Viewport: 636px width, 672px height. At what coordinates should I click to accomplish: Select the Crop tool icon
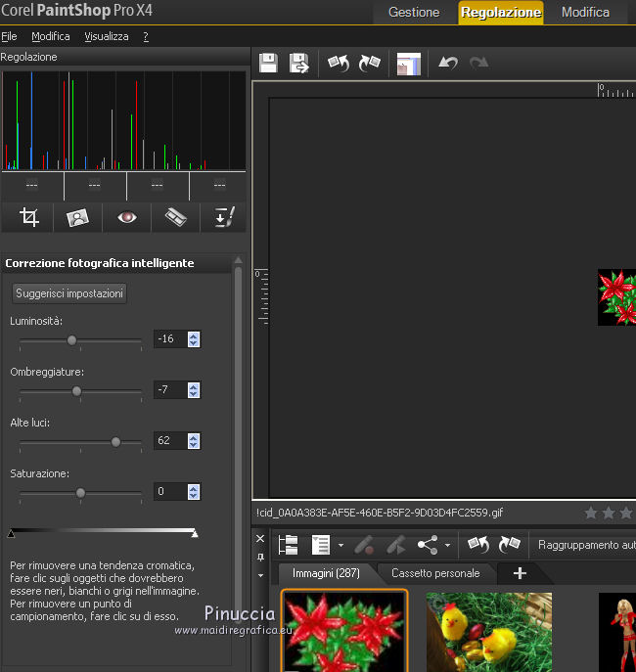(x=29, y=217)
